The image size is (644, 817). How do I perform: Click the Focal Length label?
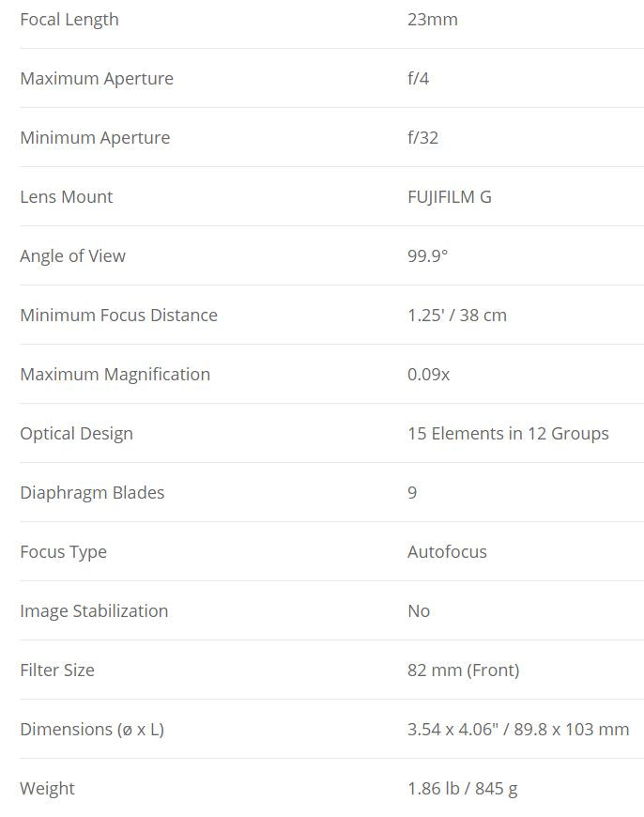point(69,20)
